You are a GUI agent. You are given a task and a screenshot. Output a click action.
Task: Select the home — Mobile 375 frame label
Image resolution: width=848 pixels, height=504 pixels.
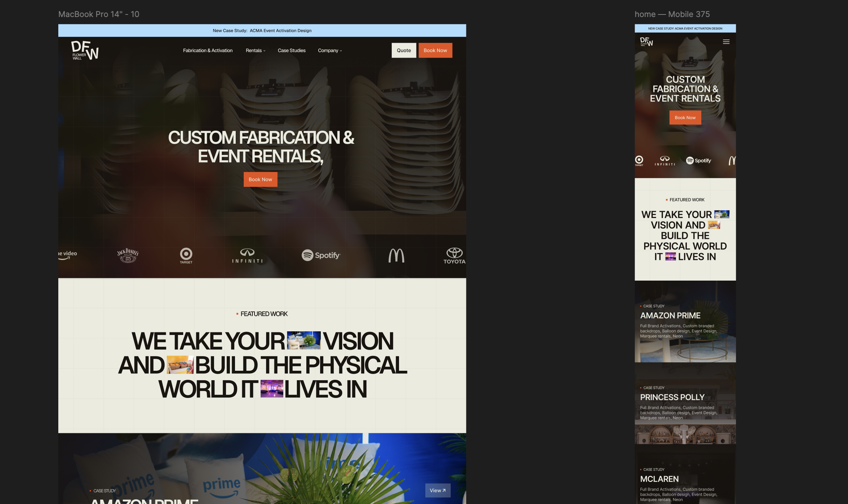click(x=672, y=14)
